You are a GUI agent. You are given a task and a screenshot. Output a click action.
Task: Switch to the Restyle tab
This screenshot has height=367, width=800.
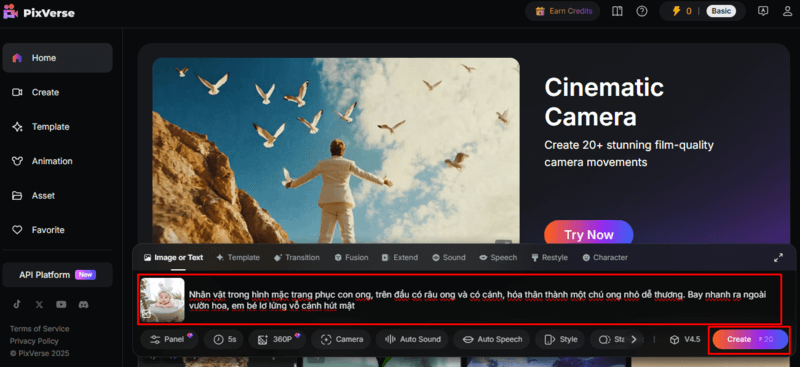[549, 258]
